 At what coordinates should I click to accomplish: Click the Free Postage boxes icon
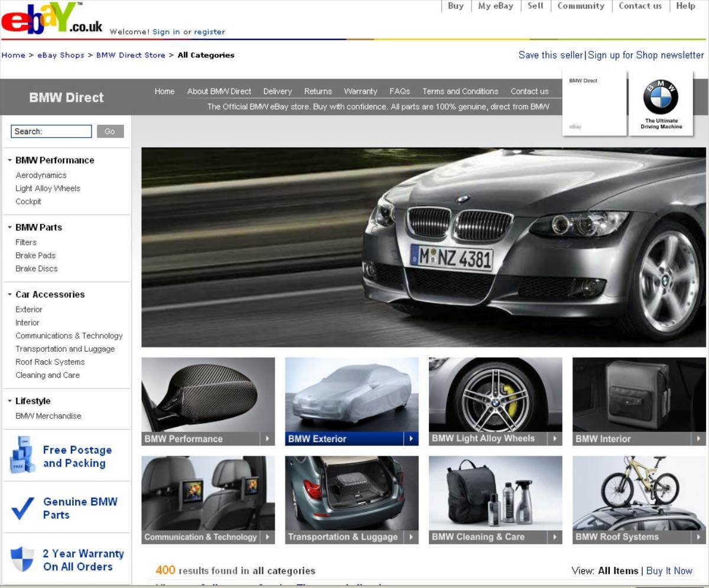tap(22, 456)
